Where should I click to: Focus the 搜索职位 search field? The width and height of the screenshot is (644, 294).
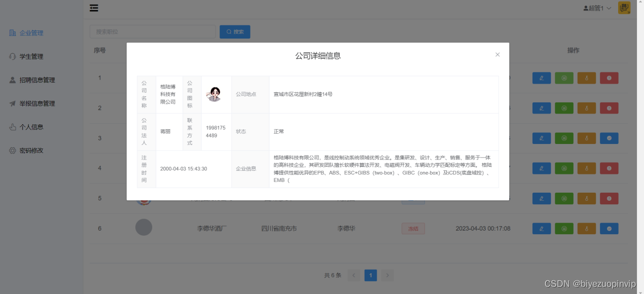pyautogui.click(x=153, y=32)
